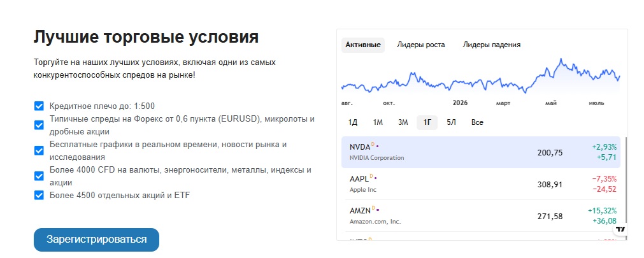The image size is (644, 258).
Task: Select the Активные tab
Action: pyautogui.click(x=363, y=45)
